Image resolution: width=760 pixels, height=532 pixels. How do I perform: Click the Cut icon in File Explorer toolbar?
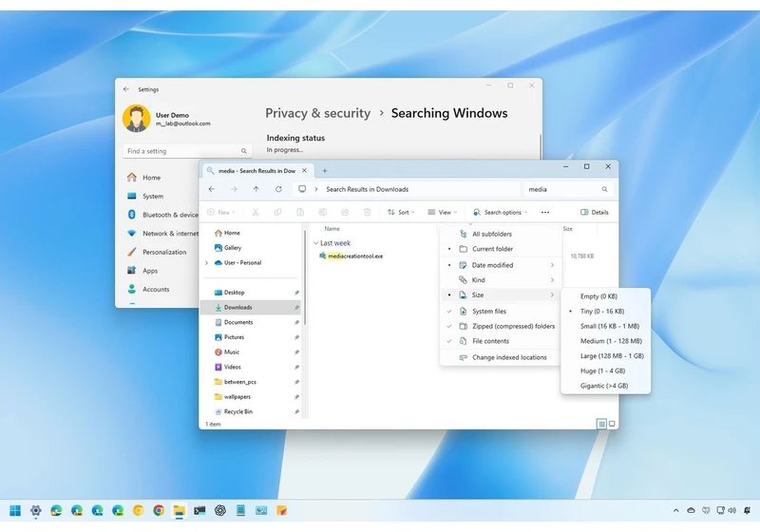256,212
